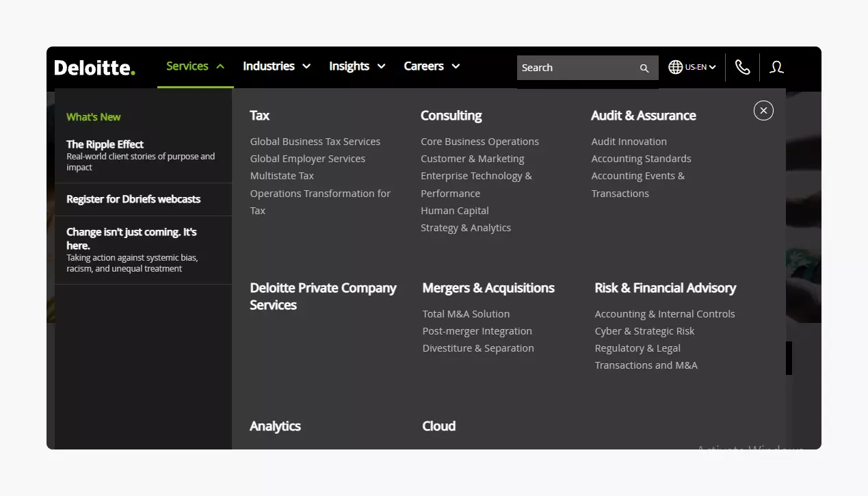Click the phone contact icon

coord(742,67)
